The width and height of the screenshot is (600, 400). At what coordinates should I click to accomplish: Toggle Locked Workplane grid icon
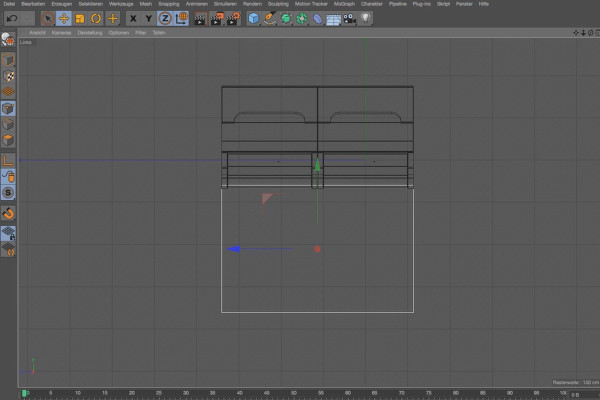(x=8, y=233)
